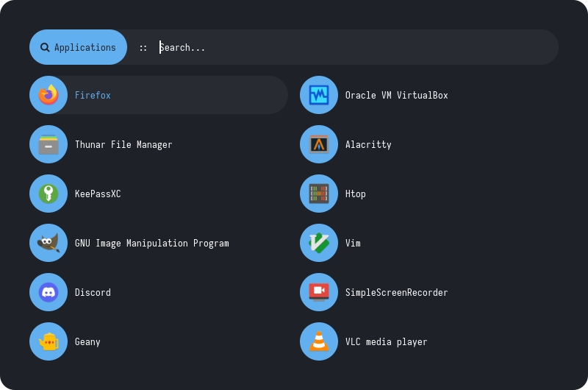Click the Oracle VM VirtualBox icon
The width and height of the screenshot is (588, 390).
click(319, 95)
